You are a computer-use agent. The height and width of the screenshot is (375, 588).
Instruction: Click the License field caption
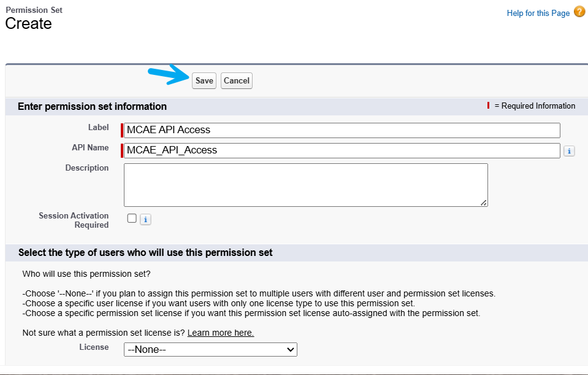94,347
